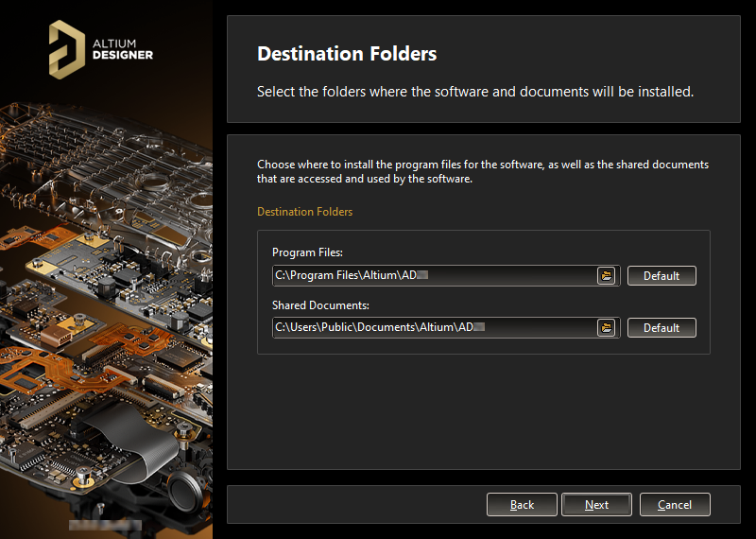Cancel the installation
The image size is (756, 539).
pyautogui.click(x=675, y=505)
